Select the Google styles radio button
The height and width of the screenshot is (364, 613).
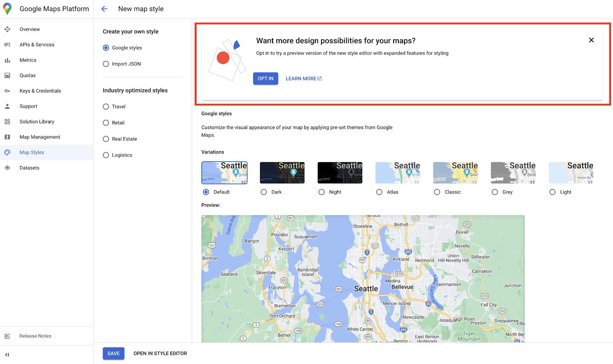(106, 48)
